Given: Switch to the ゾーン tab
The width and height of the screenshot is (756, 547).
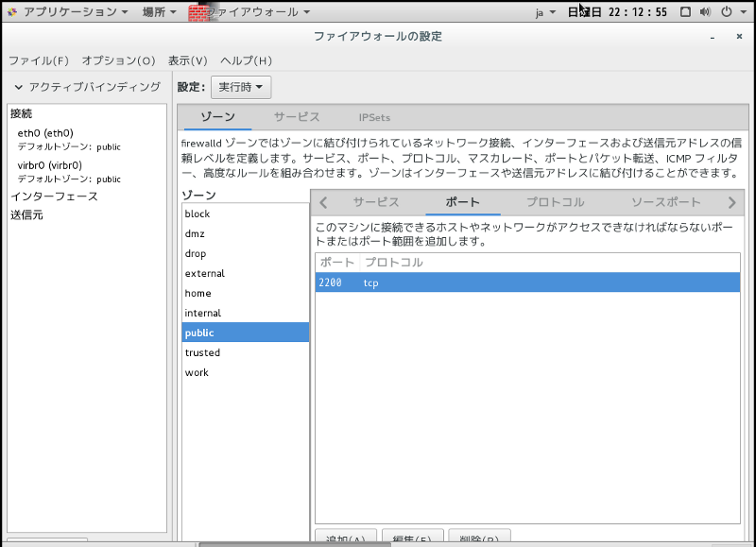Looking at the screenshot, I should pyautogui.click(x=217, y=117).
